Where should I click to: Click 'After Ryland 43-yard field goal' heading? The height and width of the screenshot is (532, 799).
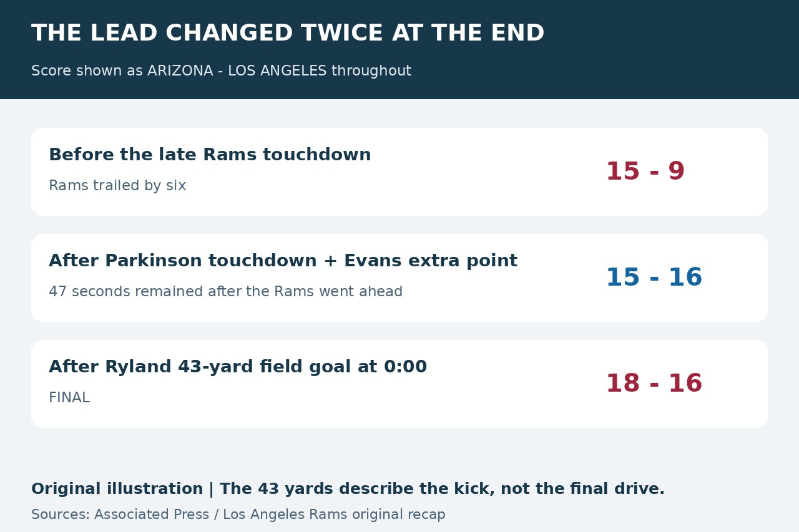click(x=238, y=367)
